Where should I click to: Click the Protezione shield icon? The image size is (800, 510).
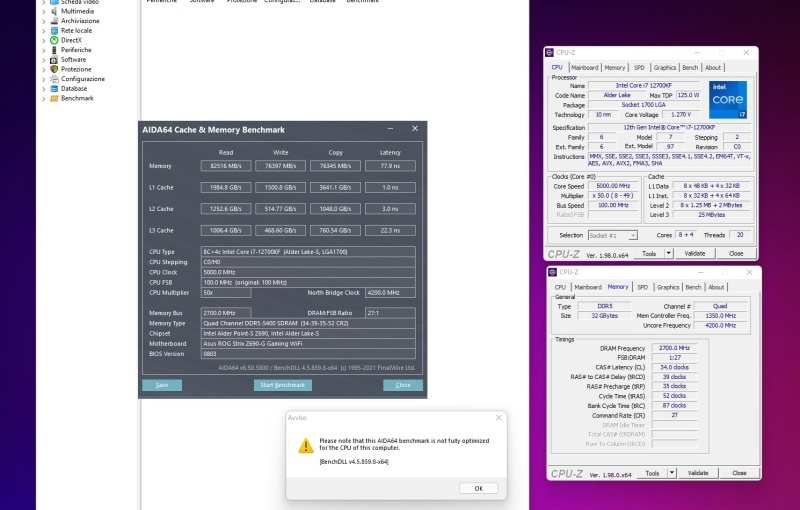coord(54,69)
